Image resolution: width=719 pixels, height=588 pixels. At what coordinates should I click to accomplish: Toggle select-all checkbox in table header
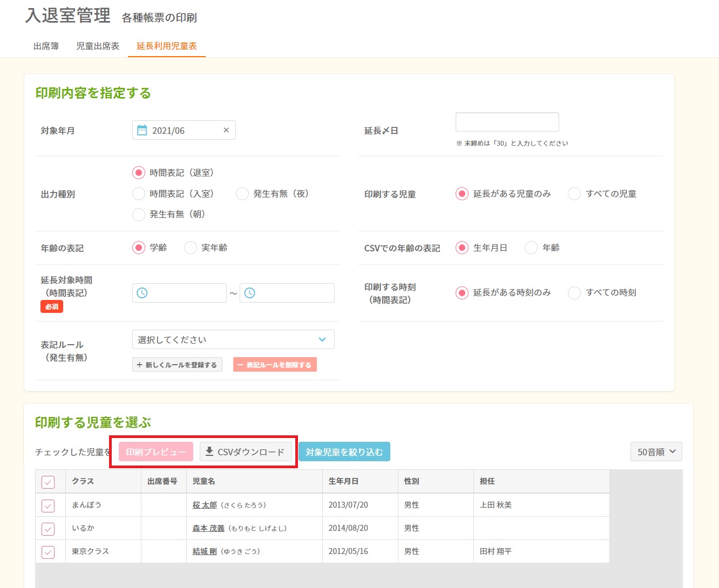click(x=48, y=482)
